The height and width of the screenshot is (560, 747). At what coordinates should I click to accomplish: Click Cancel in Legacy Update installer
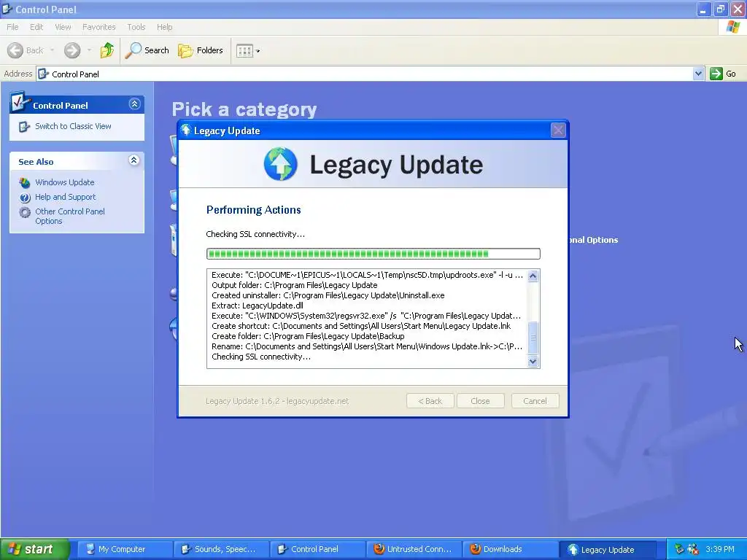535,401
